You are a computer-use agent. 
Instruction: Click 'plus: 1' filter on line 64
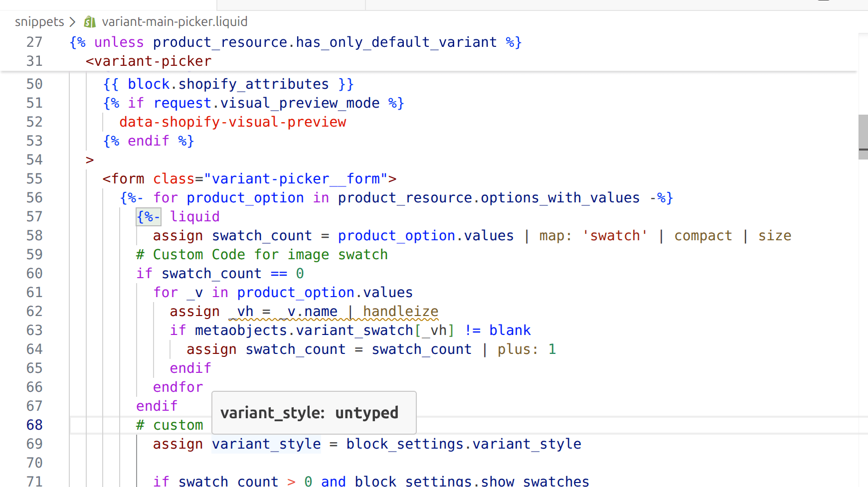tap(527, 349)
